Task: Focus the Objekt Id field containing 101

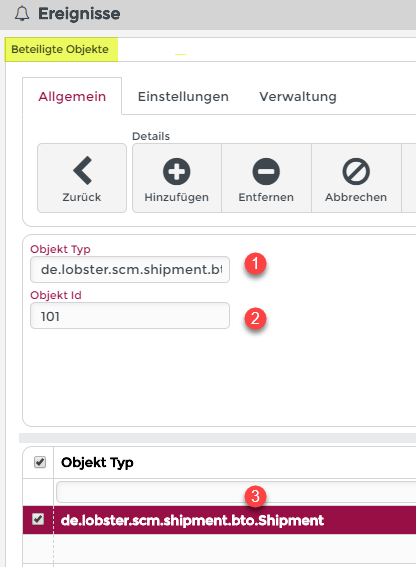Action: point(130,316)
